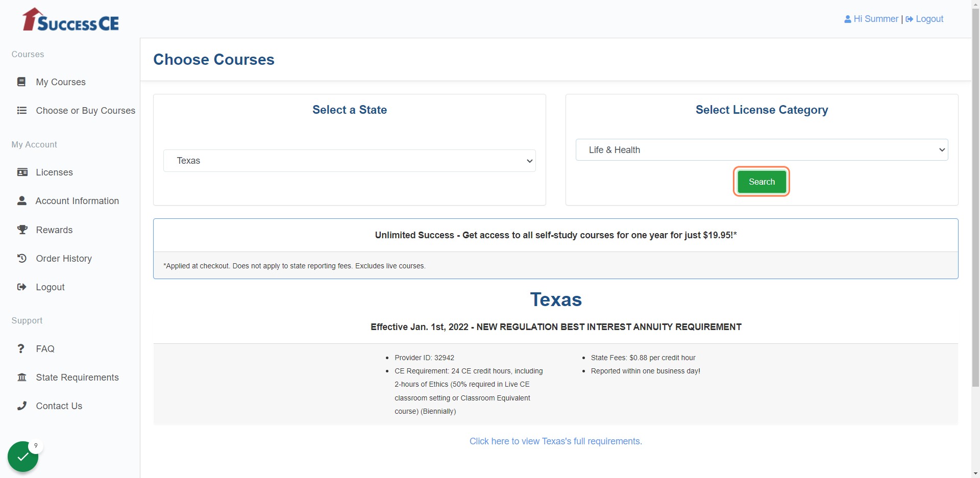Click the Provider ID: 32942 text

[424, 358]
